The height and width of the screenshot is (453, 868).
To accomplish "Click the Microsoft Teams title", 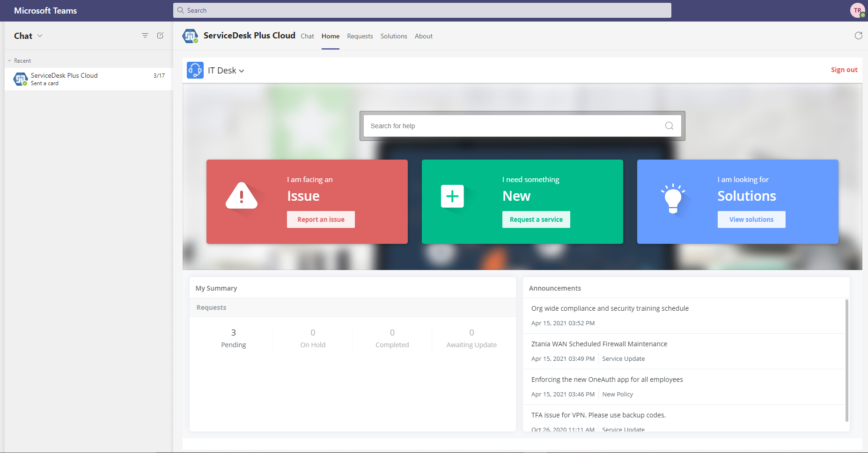I will pos(45,10).
